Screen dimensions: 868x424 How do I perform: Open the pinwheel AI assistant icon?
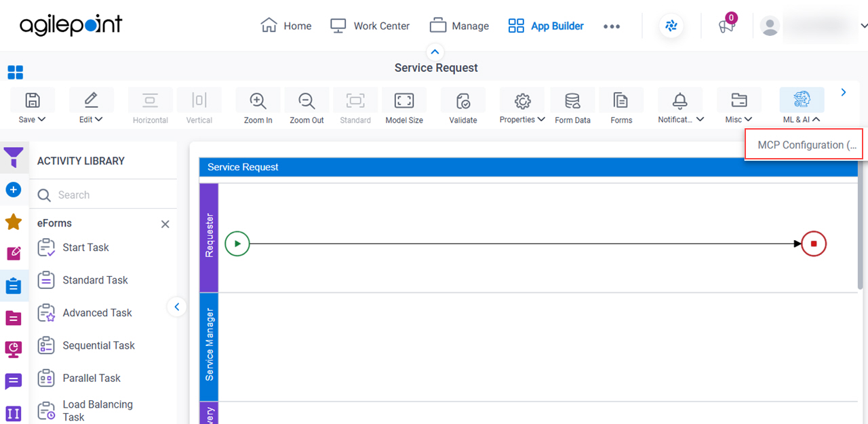[x=671, y=26]
